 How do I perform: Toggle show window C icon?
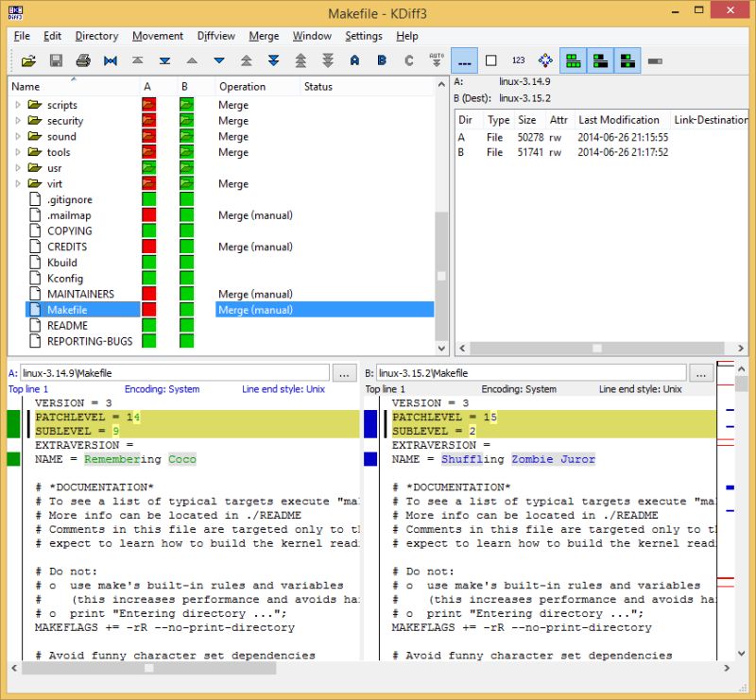627,60
